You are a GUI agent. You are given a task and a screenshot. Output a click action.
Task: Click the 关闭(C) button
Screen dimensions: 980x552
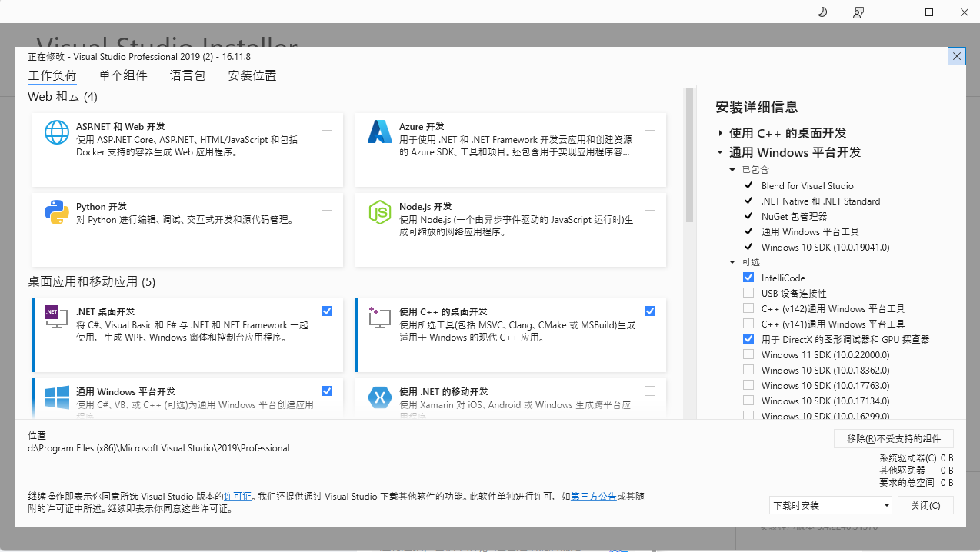click(x=925, y=505)
